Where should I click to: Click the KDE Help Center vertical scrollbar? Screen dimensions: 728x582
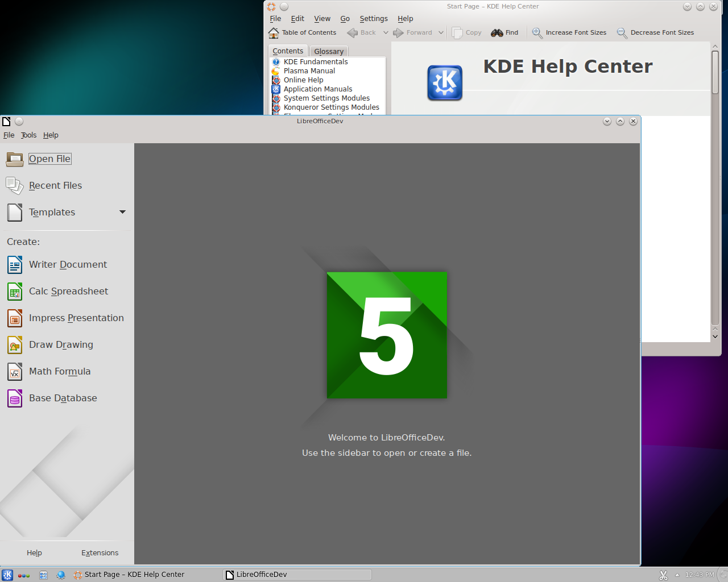point(715,188)
